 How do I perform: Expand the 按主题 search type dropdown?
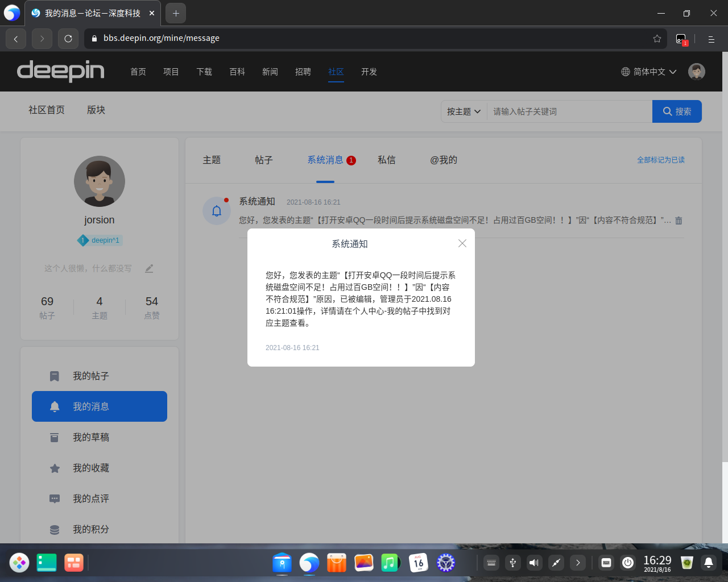click(x=464, y=111)
